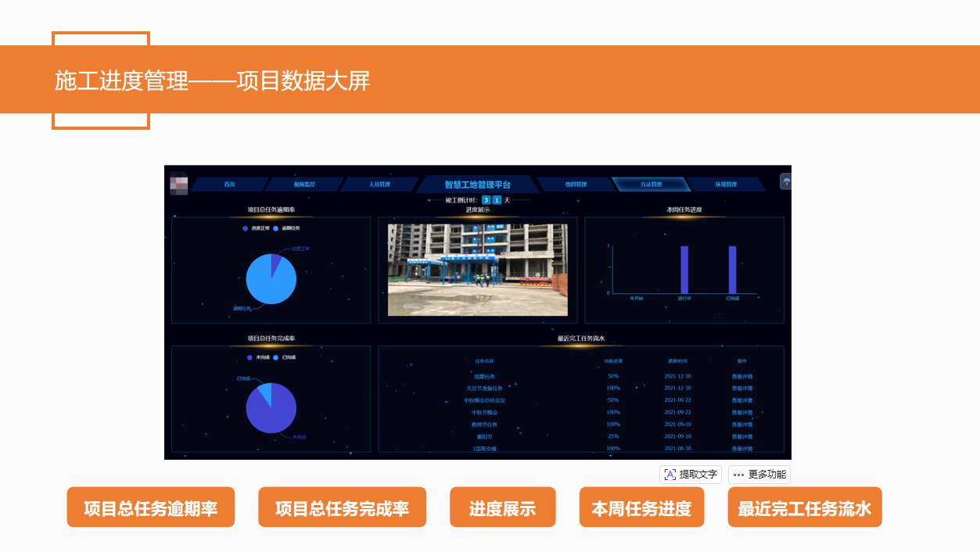Select the 人员管理 tab
This screenshot has height=552, width=980.
tap(379, 185)
